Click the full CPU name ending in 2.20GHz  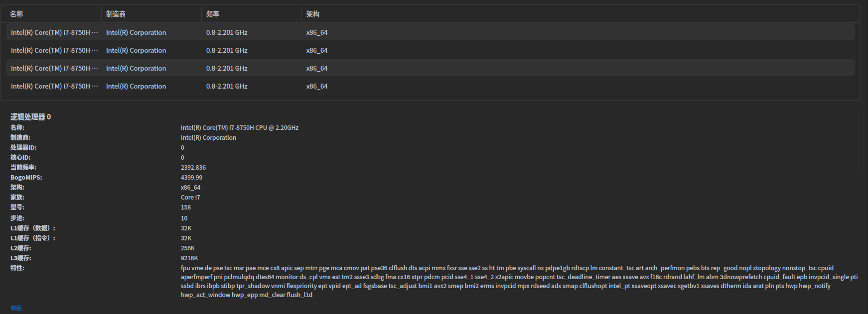tap(240, 128)
